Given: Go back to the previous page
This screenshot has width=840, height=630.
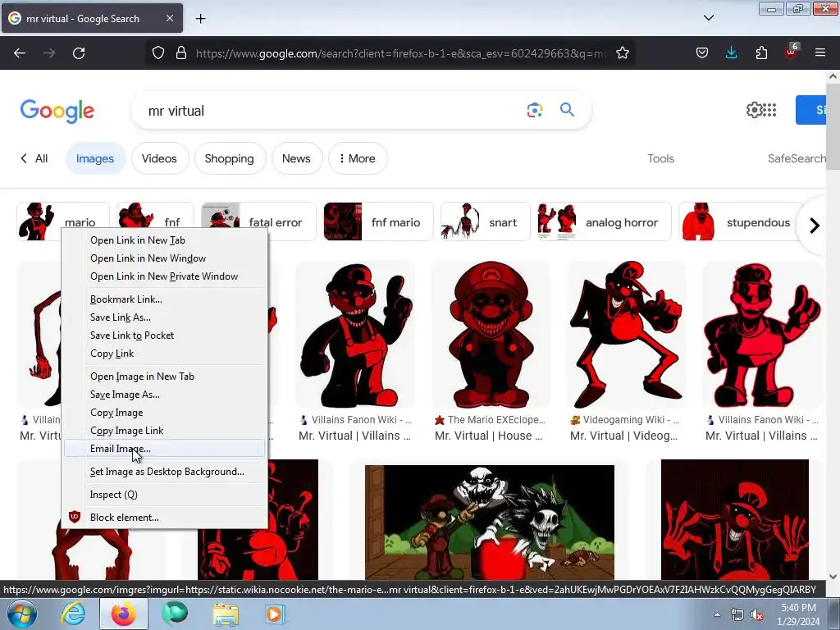Looking at the screenshot, I should pos(20,53).
